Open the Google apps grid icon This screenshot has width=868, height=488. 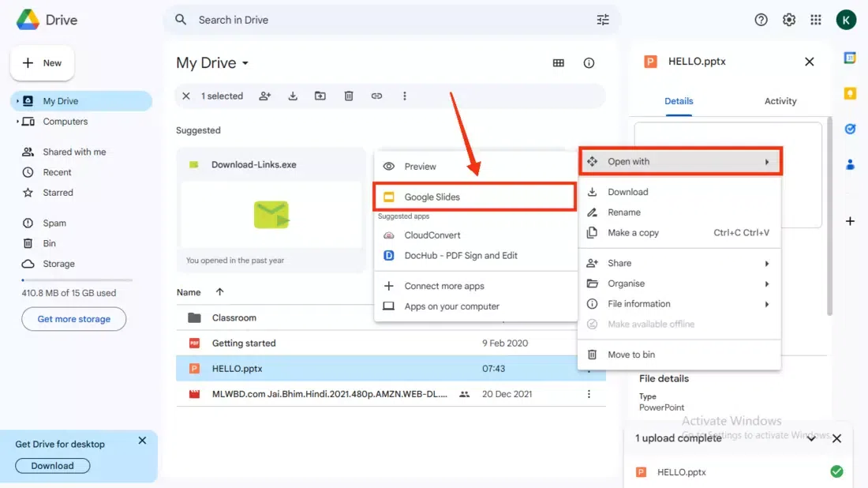pyautogui.click(x=816, y=20)
